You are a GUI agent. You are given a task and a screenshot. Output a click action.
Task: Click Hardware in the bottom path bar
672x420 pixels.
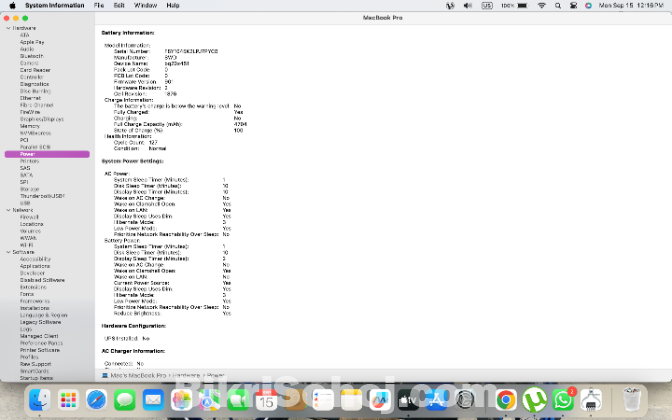point(186,375)
